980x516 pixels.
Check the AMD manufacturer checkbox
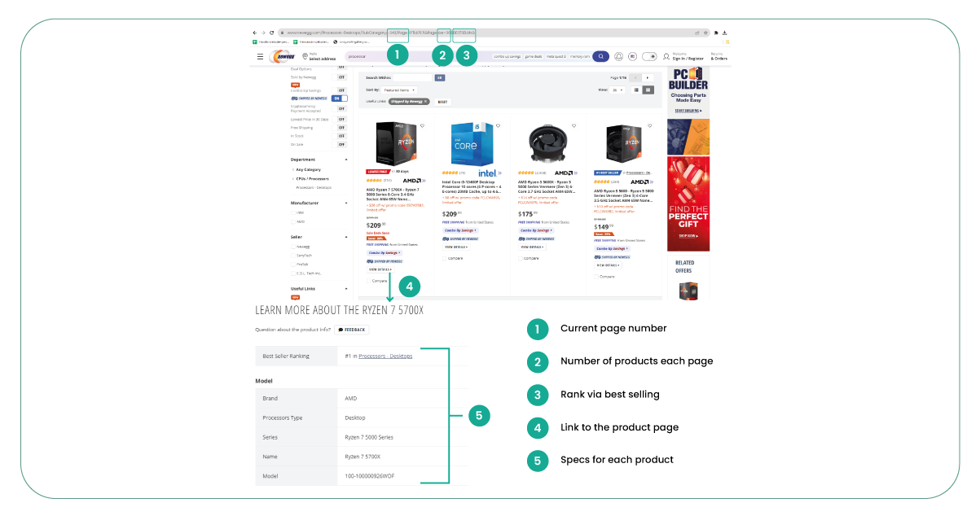pos(293,221)
